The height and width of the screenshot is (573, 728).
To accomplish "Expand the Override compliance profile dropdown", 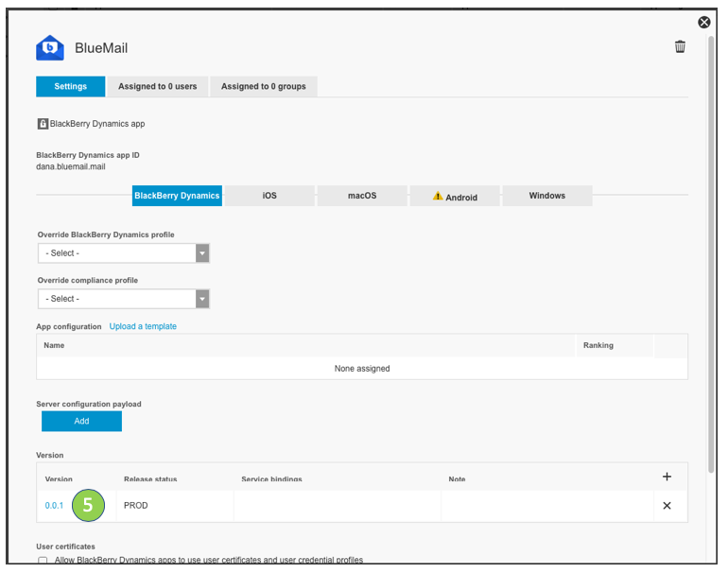I will (123, 299).
